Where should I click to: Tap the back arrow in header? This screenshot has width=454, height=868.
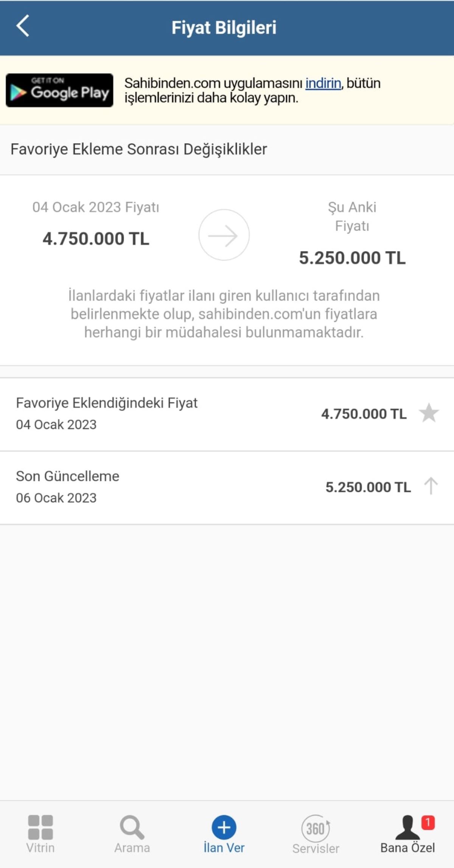pos(23,26)
